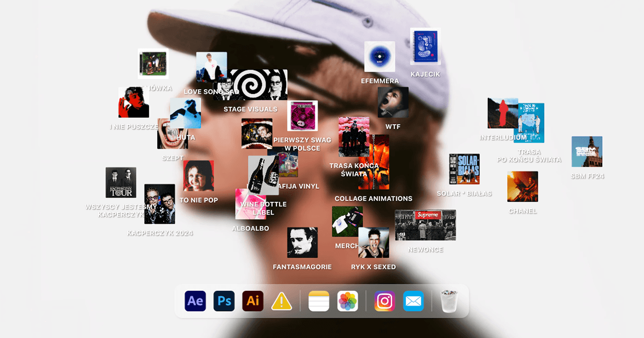Screen dimensions: 644x338
Task: Click the CHANEL project thumbnail
Action: click(x=522, y=187)
